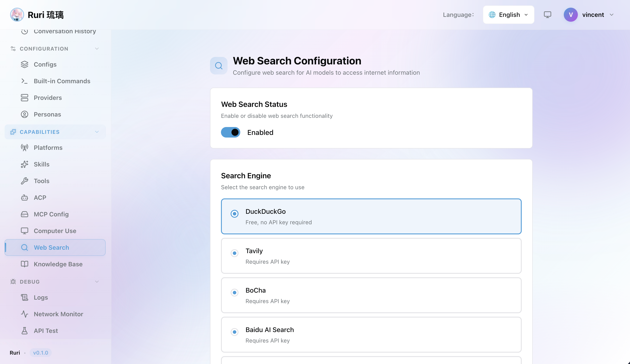Open the Skills label in sidebar
The height and width of the screenshot is (364, 630).
pos(41,164)
